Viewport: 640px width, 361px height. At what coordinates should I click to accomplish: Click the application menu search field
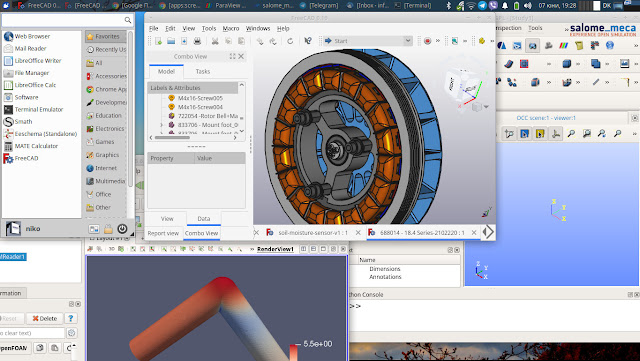click(x=67, y=20)
